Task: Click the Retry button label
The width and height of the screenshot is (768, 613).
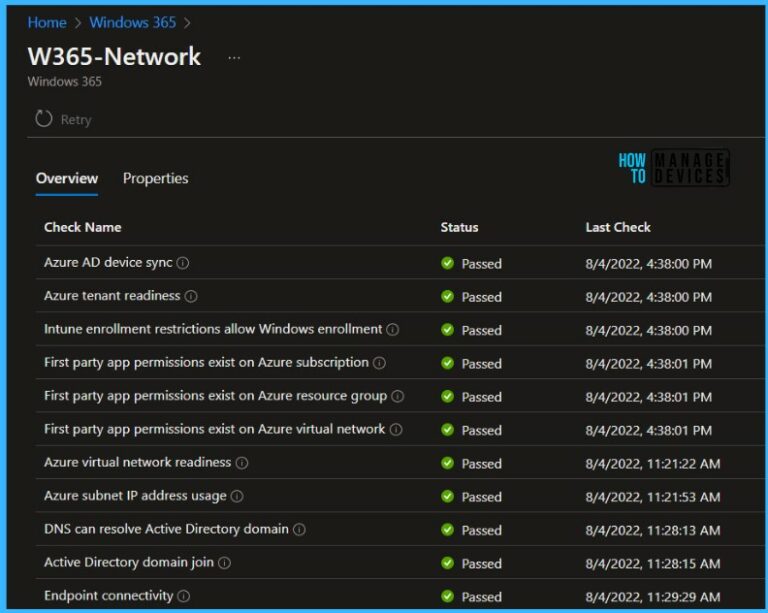Action: tap(76, 119)
